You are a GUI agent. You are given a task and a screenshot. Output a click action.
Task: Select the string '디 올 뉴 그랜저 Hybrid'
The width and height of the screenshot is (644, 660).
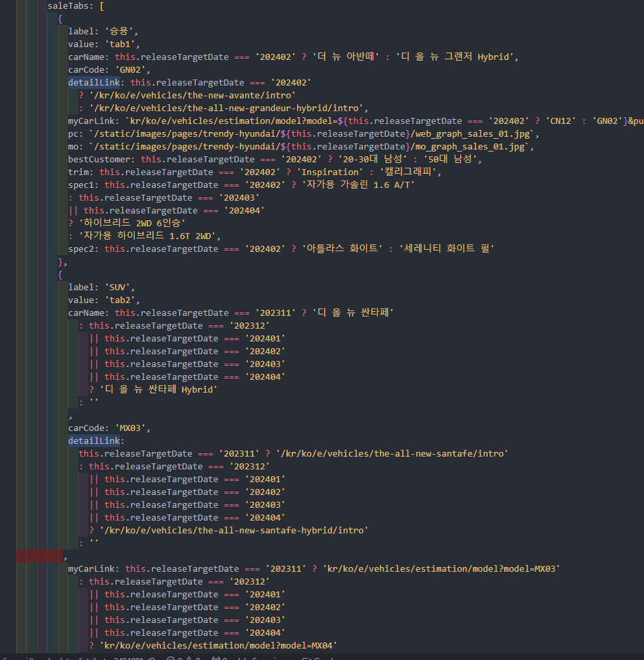[x=455, y=57]
